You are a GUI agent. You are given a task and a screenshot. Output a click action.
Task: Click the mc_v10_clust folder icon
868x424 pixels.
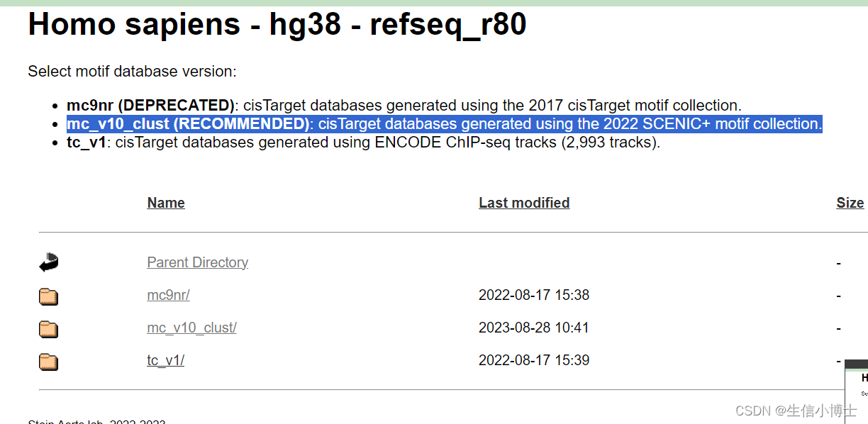48,328
